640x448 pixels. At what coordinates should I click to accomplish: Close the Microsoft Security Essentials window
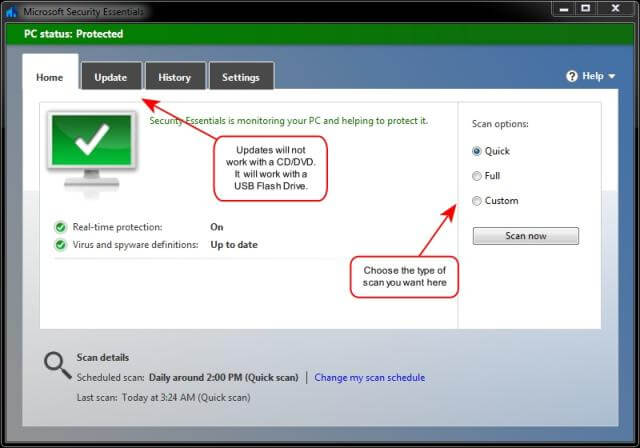pos(616,8)
